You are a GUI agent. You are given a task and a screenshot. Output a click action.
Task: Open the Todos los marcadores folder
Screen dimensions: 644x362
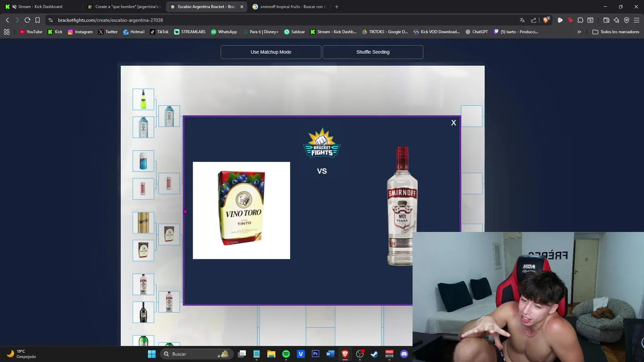616,32
